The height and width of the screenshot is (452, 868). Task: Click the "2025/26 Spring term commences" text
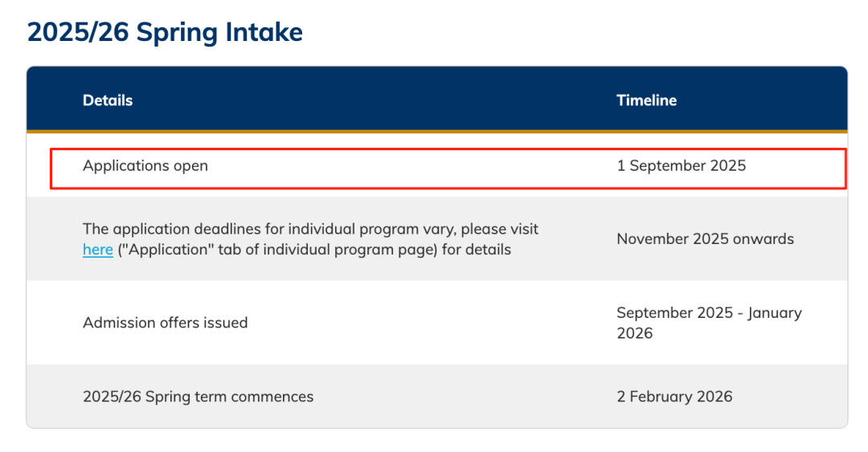tap(198, 397)
